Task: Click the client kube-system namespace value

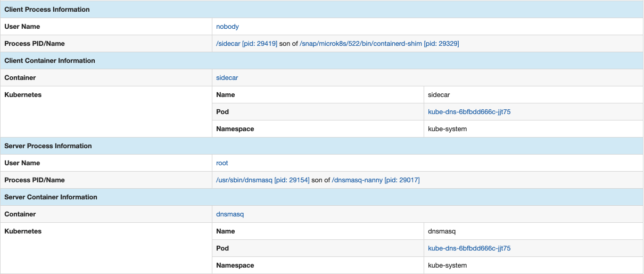Action: [x=448, y=128]
